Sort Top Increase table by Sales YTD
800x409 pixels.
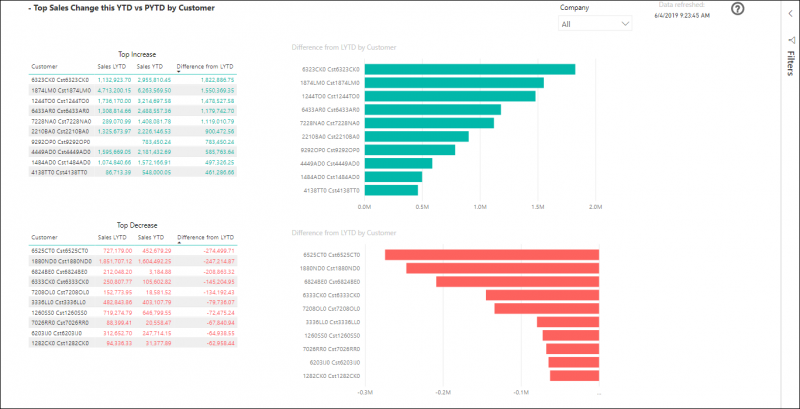(151, 66)
